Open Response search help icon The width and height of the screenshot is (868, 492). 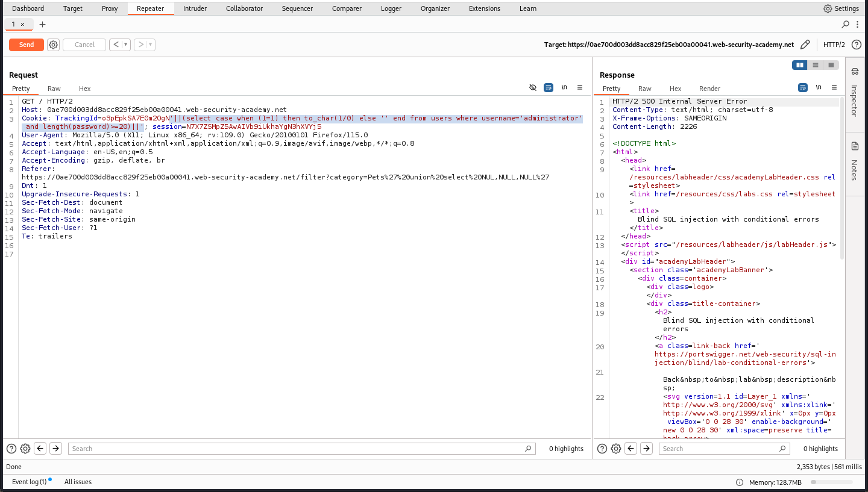tap(602, 449)
